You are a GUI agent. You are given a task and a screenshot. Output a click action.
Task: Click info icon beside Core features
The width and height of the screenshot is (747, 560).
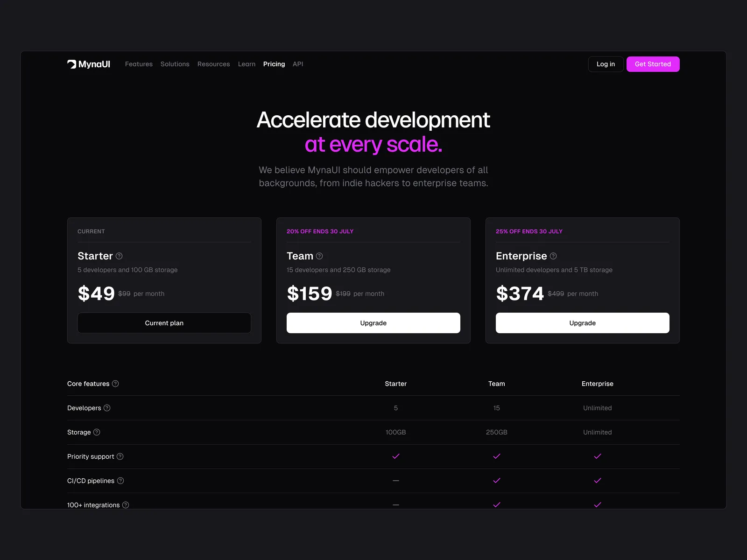pyautogui.click(x=115, y=384)
